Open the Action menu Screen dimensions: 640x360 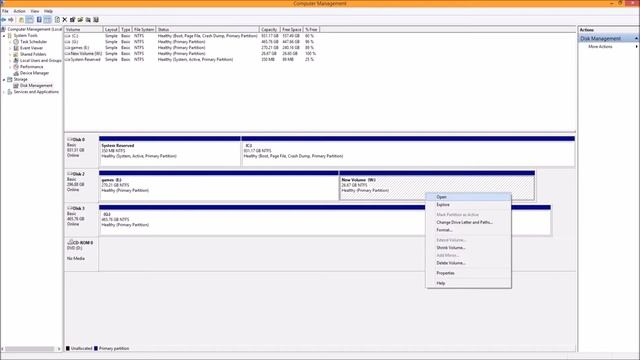pos(20,11)
